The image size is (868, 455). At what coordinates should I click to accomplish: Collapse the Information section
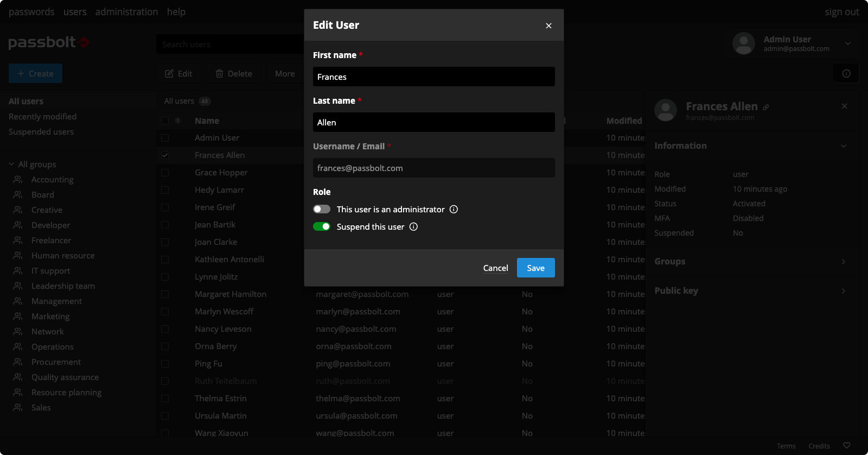click(844, 146)
